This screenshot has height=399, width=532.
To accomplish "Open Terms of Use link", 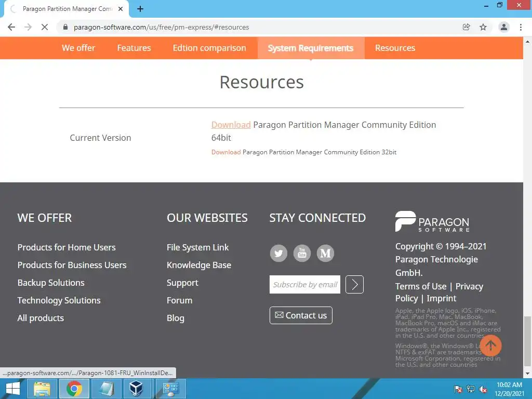I will coord(421,286).
